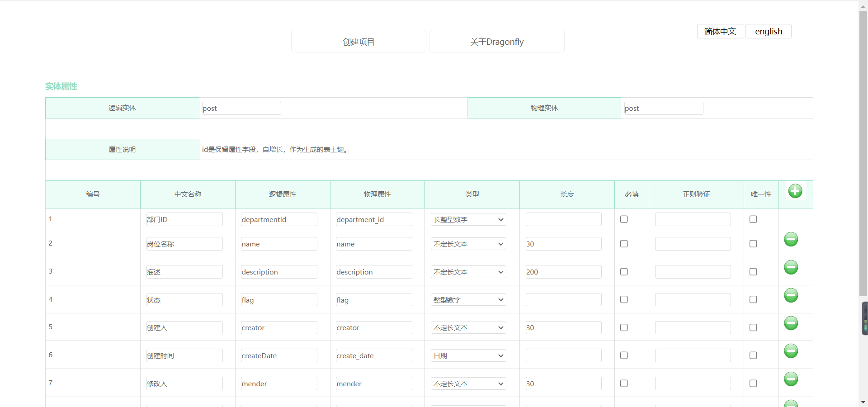Remove the 描述 row with minus icon
Image resolution: width=868 pixels, height=407 pixels.
tap(791, 267)
